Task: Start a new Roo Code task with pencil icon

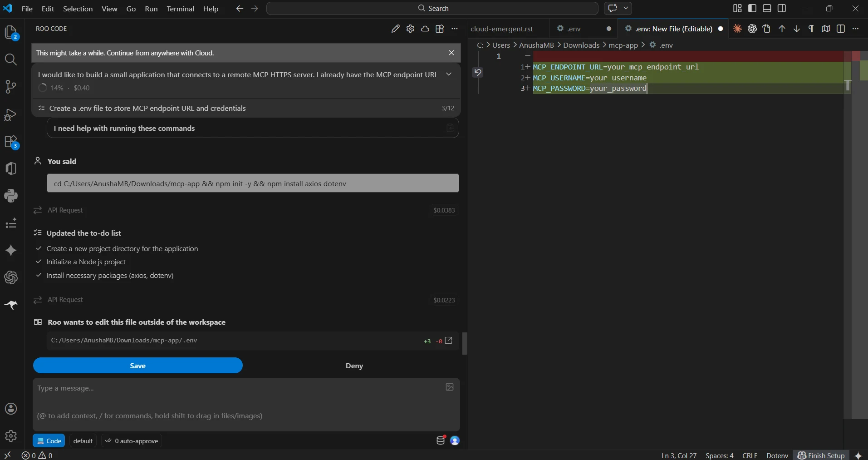Action: [x=396, y=29]
